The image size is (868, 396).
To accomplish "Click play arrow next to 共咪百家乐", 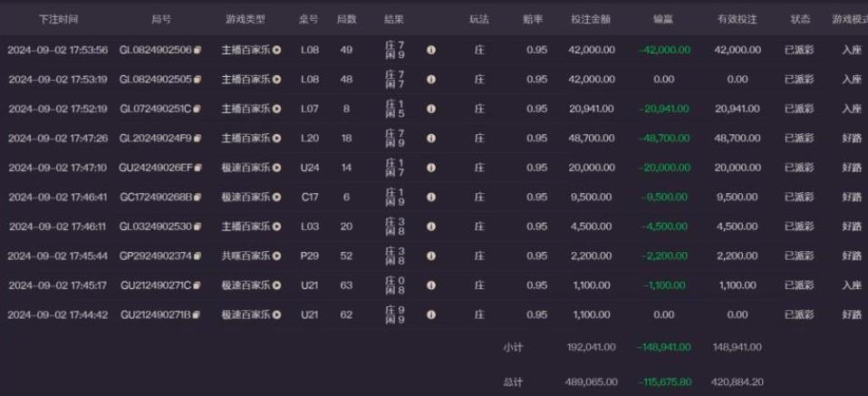I will (277, 256).
